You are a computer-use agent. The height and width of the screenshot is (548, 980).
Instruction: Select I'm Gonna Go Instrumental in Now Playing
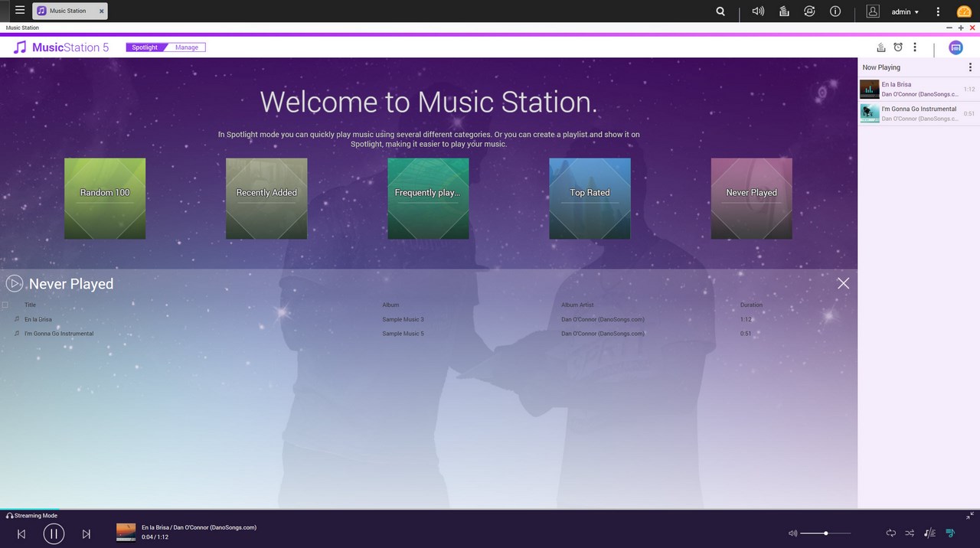[x=918, y=113]
